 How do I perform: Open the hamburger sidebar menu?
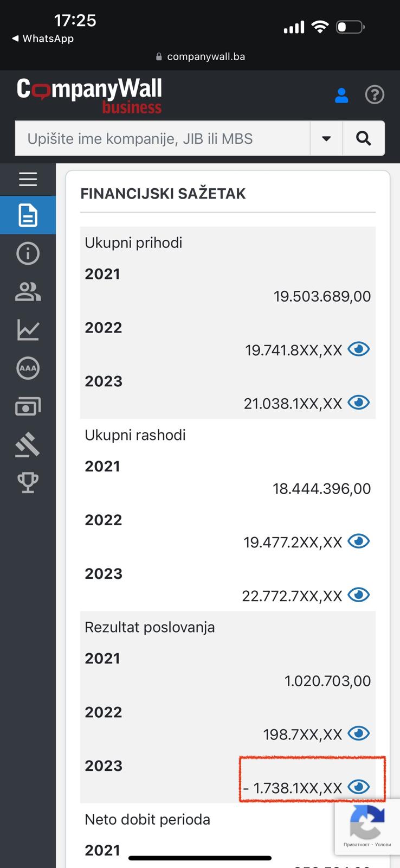28,179
